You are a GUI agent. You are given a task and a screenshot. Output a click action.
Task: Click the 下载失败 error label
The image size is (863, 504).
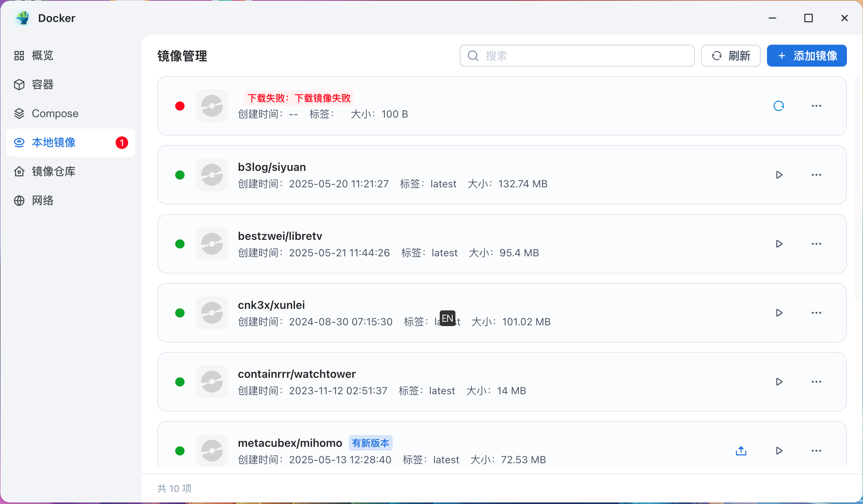pos(299,98)
